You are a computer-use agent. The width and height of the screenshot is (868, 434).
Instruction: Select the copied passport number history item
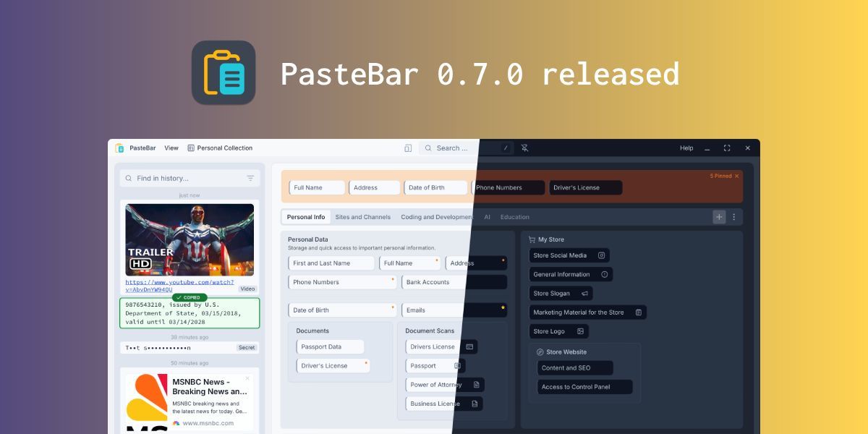coord(190,313)
